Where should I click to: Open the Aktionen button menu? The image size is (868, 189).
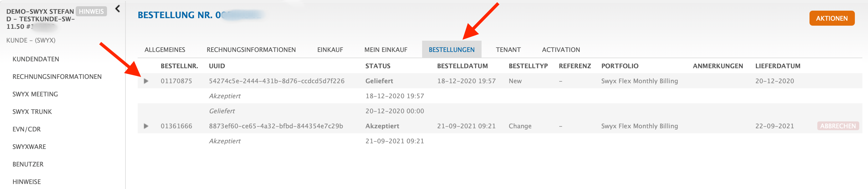pyautogui.click(x=831, y=18)
